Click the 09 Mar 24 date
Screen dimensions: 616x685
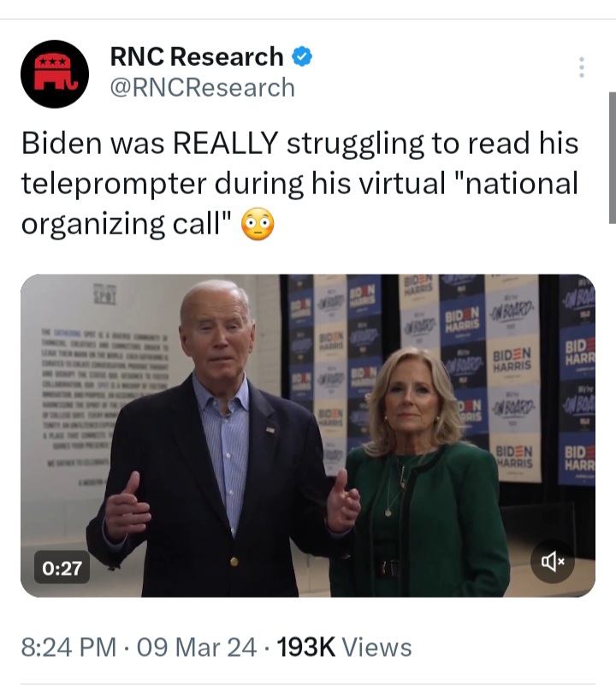(x=196, y=647)
